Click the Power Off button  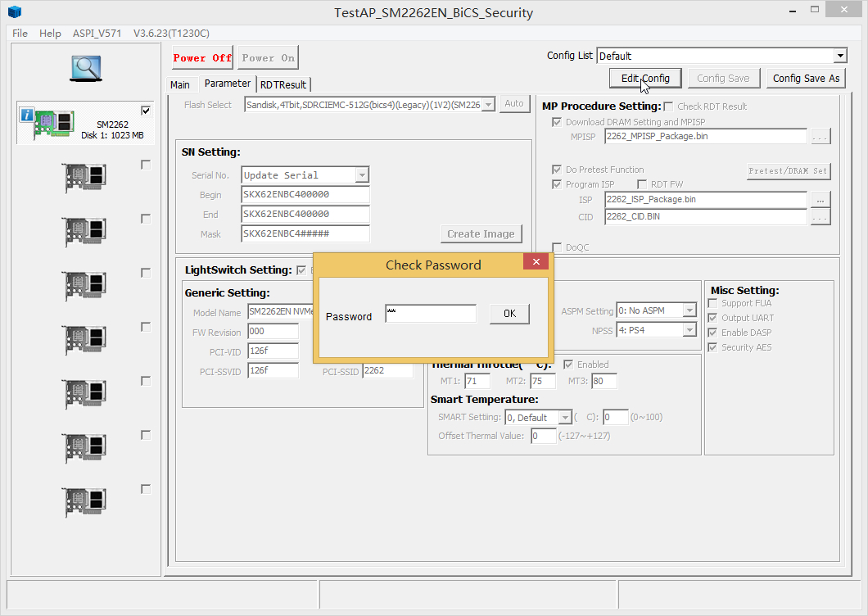point(202,58)
